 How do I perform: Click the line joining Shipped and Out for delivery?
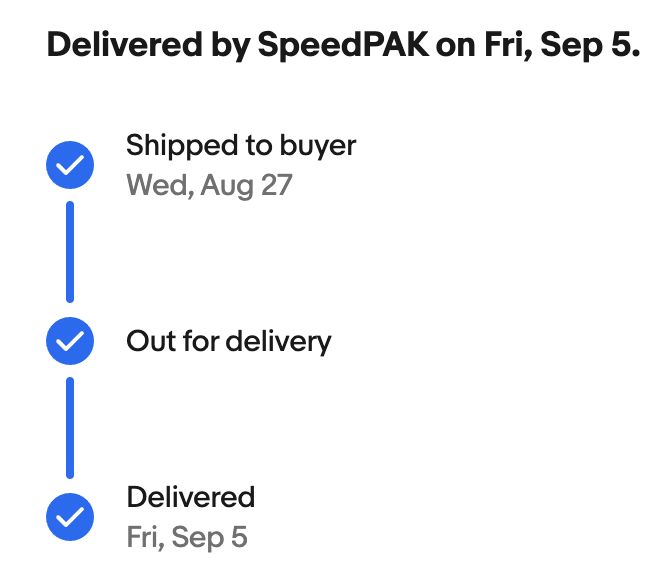[70, 252]
